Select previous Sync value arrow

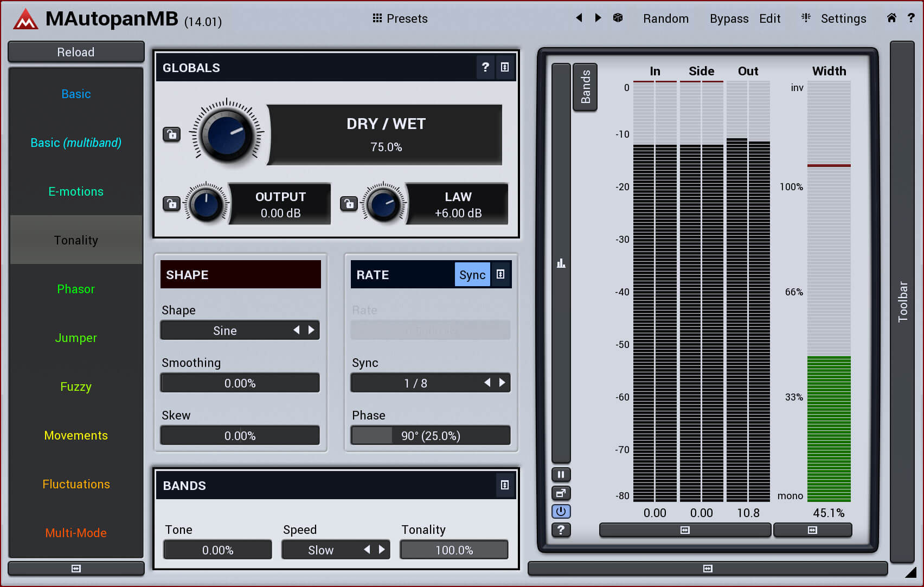click(487, 382)
